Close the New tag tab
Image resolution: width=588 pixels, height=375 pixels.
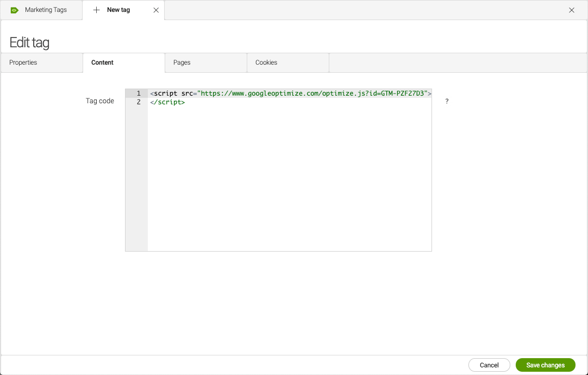click(x=156, y=10)
